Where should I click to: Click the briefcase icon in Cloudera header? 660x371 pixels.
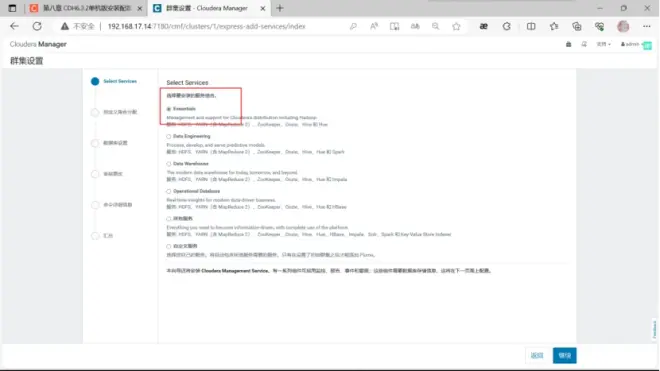(568, 44)
